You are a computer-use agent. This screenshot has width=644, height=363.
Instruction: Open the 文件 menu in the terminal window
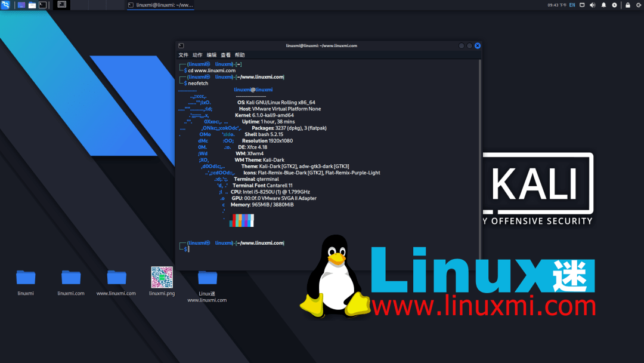point(183,54)
